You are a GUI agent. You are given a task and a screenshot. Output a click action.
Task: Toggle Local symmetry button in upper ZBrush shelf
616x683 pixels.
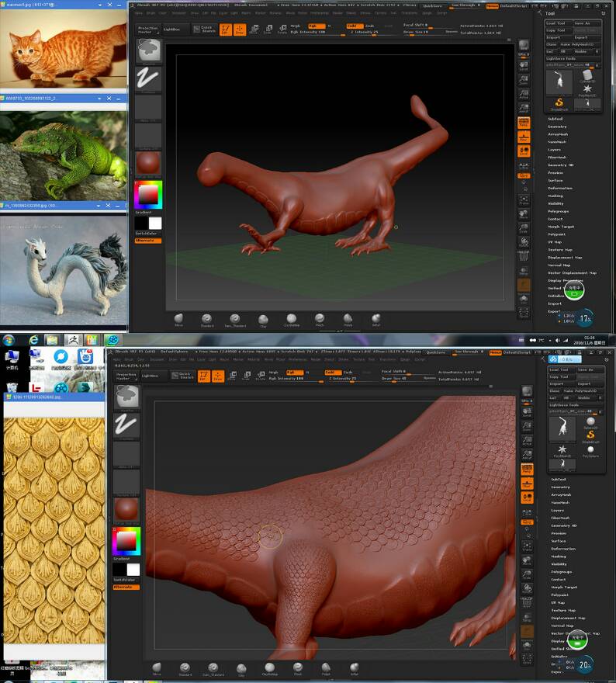pos(524,151)
